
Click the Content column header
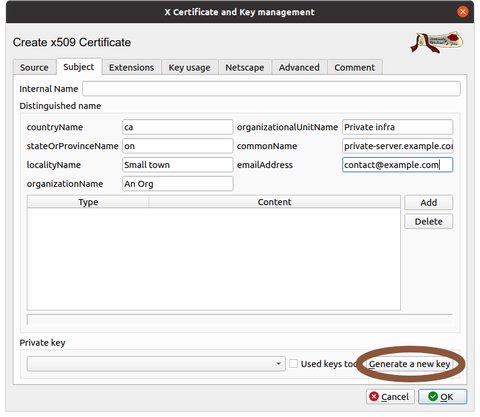coord(274,202)
